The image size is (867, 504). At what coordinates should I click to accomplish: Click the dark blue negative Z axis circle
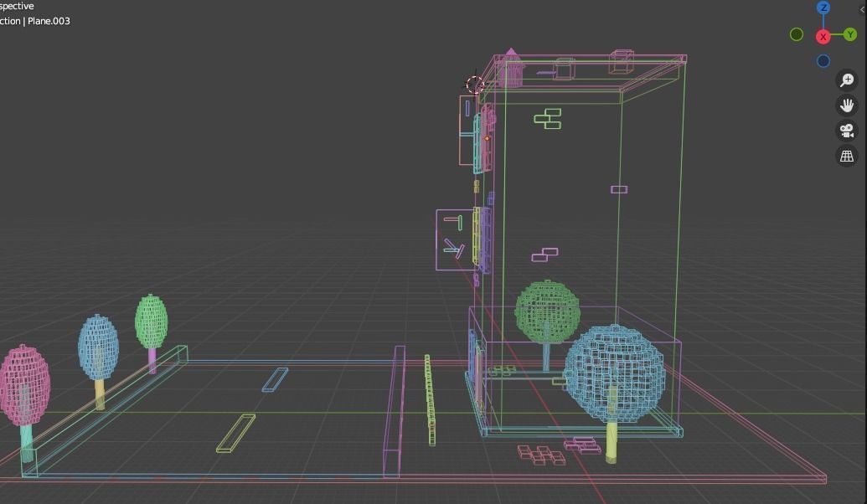click(x=823, y=61)
